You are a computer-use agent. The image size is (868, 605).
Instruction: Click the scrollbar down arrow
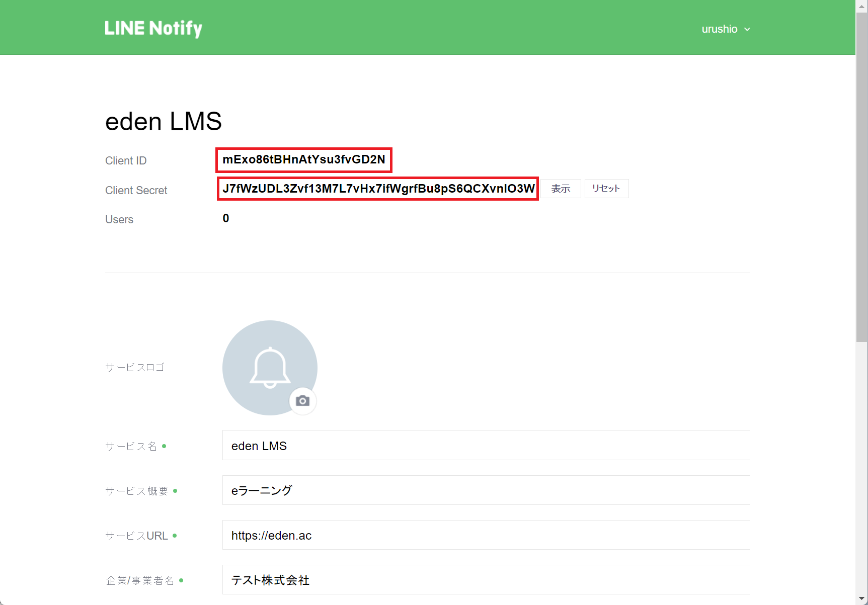pyautogui.click(x=862, y=599)
